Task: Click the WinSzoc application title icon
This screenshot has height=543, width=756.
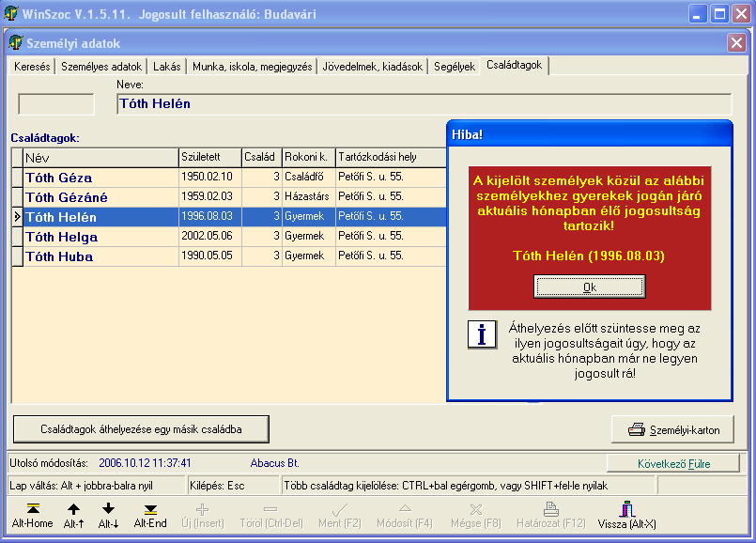Action: (x=11, y=13)
